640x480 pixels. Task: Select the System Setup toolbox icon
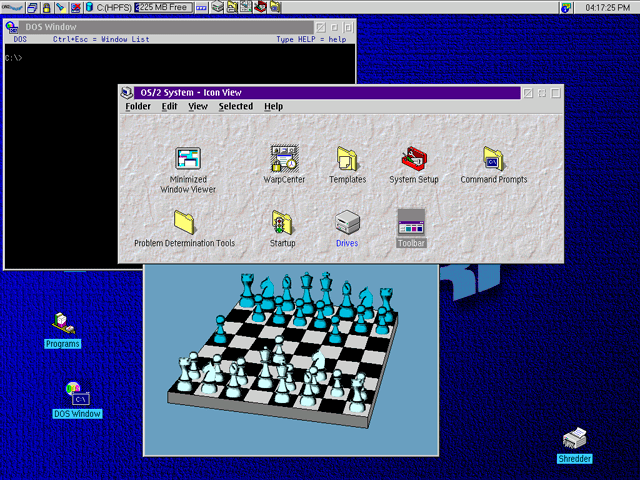click(414, 158)
